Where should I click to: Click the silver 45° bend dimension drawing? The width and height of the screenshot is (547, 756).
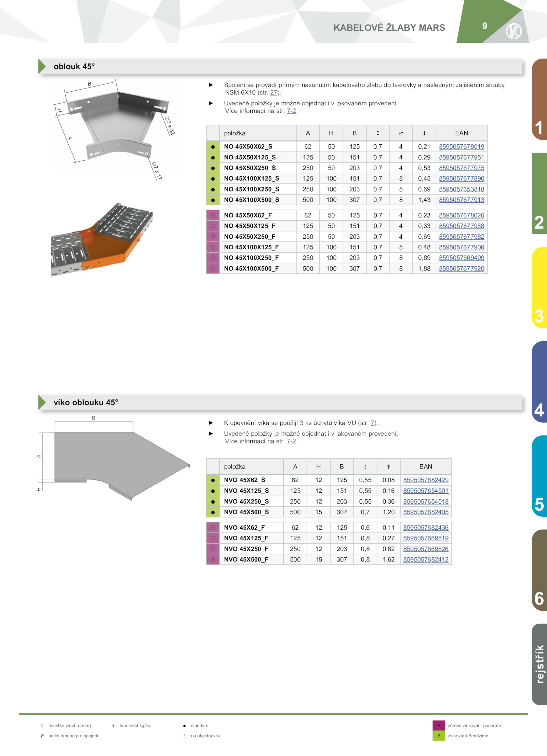pyautogui.click(x=115, y=130)
